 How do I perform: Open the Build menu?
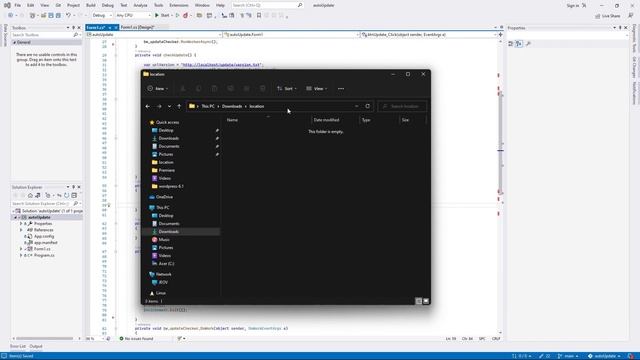coord(91,5)
